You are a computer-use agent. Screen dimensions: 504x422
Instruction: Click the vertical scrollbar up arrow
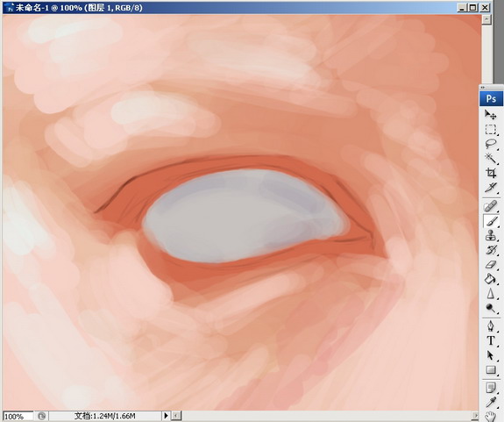pyautogui.click(x=486, y=19)
